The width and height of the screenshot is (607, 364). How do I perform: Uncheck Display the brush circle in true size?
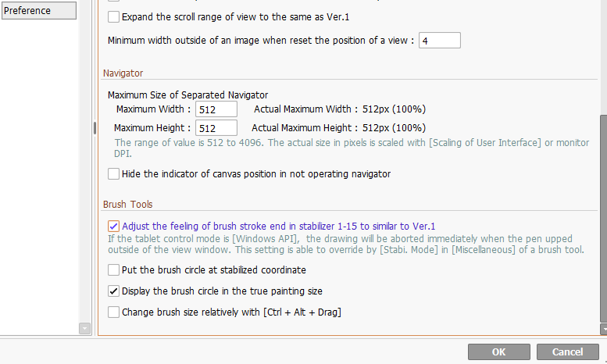tap(114, 291)
